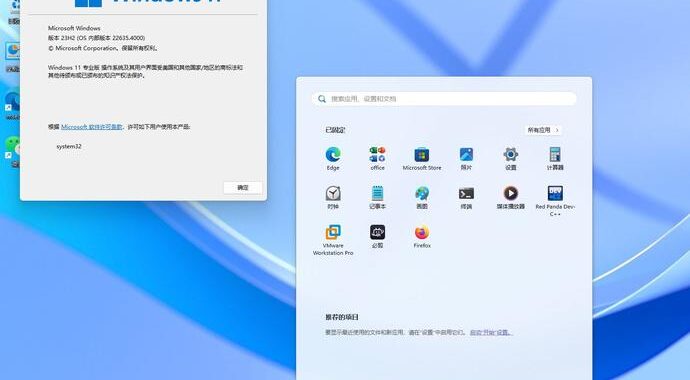Launch the 必剪 app
Screen dimensions: 690x380
(377, 236)
